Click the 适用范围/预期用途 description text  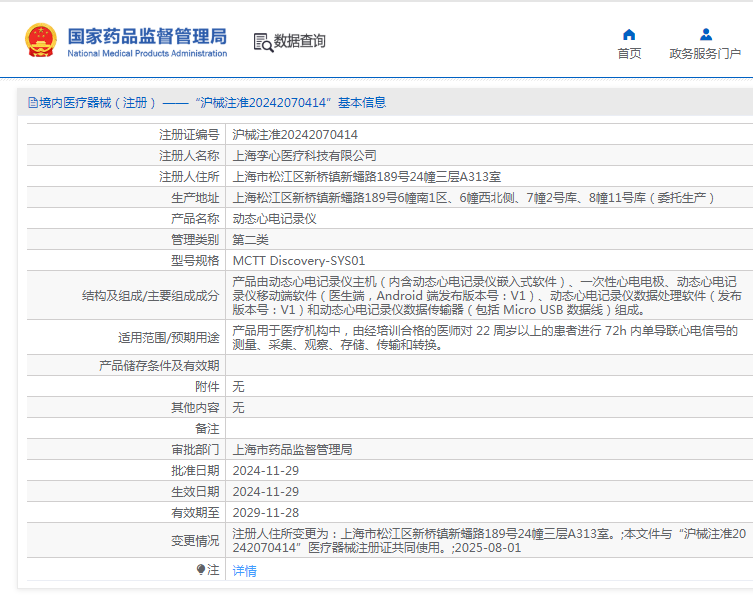click(x=485, y=338)
